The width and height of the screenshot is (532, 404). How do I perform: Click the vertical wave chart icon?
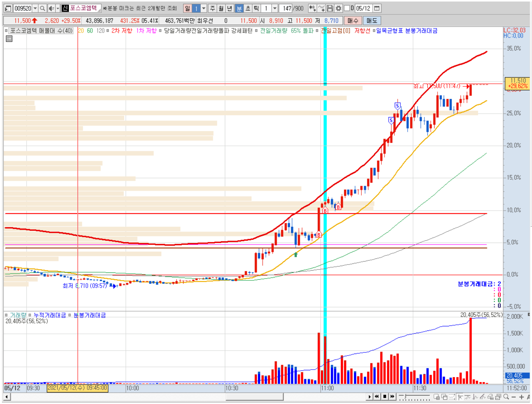click(x=475, y=397)
